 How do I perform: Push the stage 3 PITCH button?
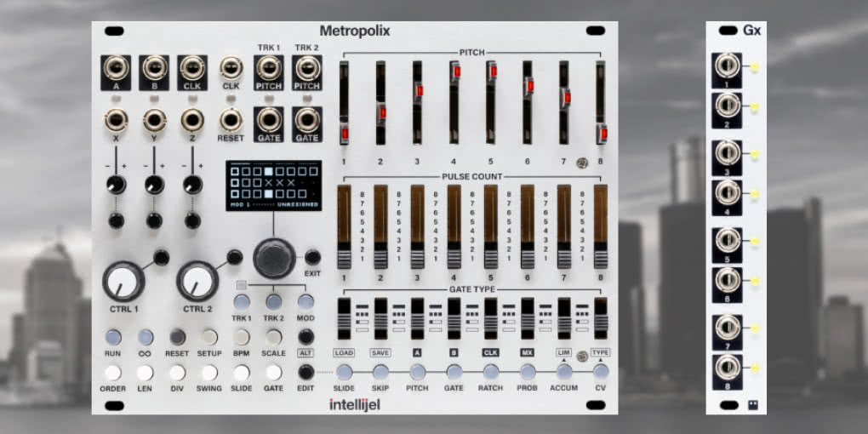tap(417, 372)
